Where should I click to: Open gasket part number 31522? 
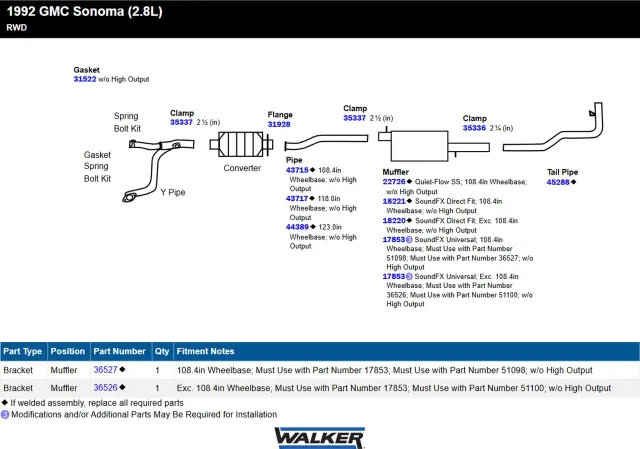coord(84,79)
